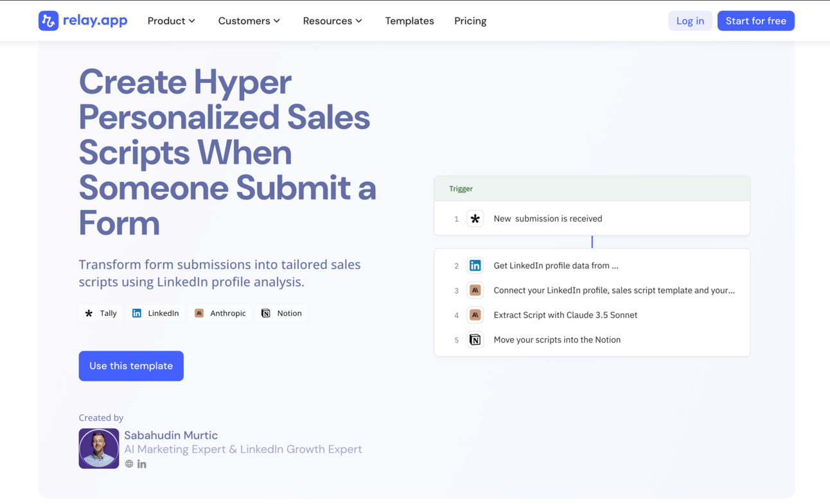The width and height of the screenshot is (830, 504).
Task: Select the 'New submission is received' step
Action: click(x=592, y=219)
